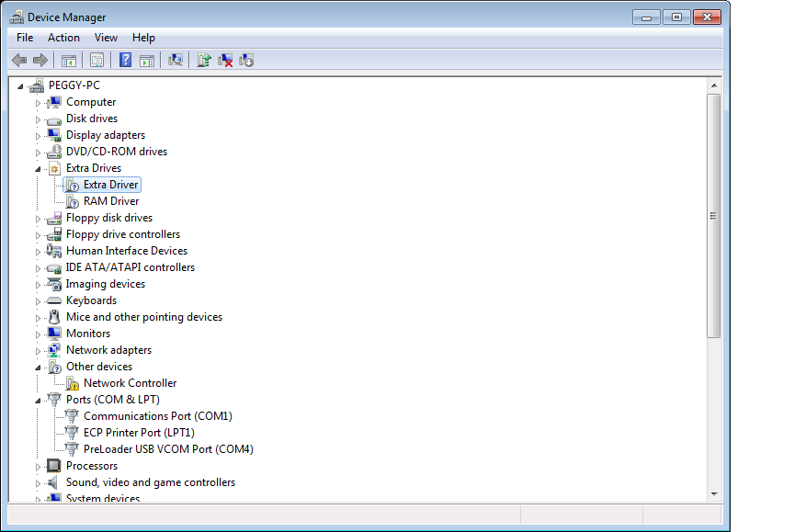Click Update Driver Software toolbar icon

coord(204,60)
